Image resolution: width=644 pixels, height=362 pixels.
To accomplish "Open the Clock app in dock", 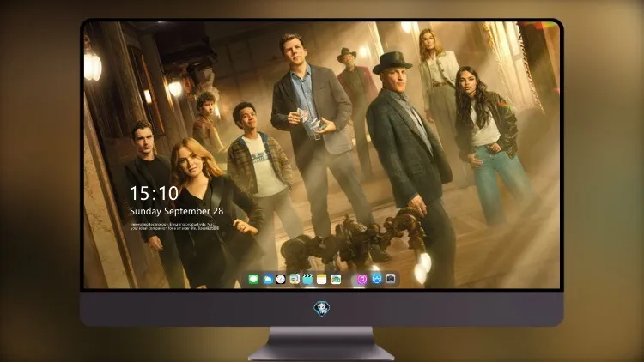I will click(281, 280).
